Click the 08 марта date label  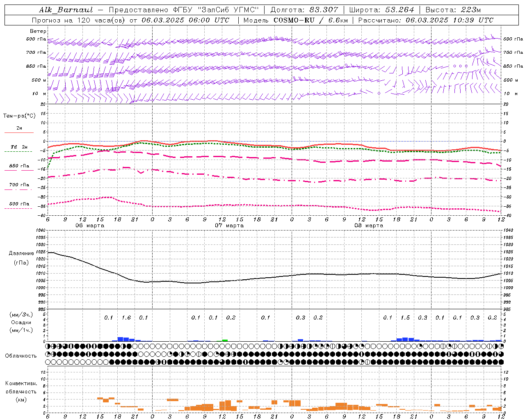click(x=369, y=226)
